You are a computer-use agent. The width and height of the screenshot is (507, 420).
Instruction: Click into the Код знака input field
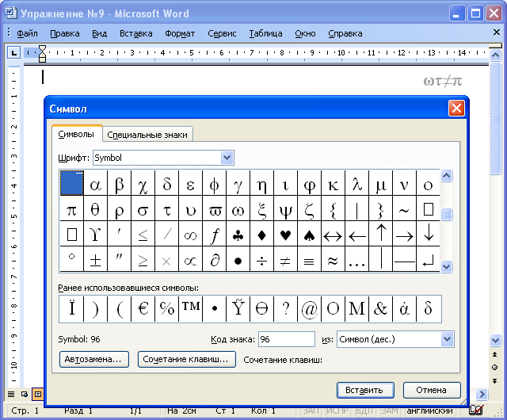coord(287,339)
